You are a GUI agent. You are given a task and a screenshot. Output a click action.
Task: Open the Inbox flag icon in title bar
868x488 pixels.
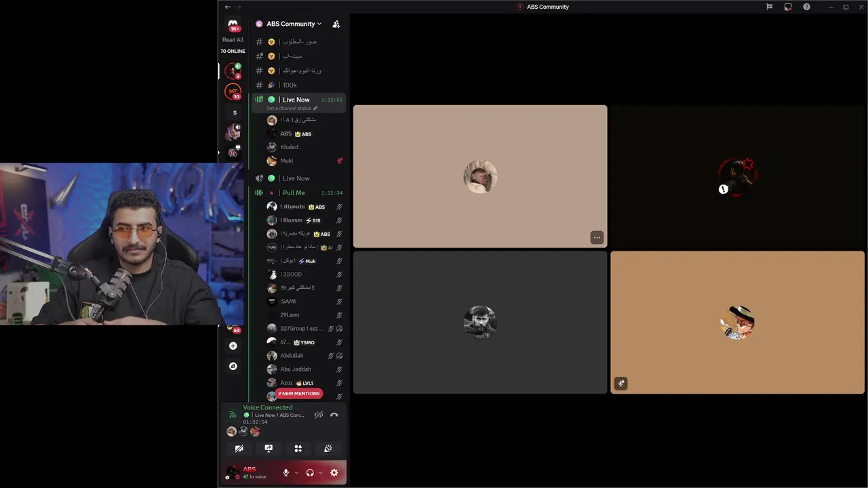coord(770,7)
